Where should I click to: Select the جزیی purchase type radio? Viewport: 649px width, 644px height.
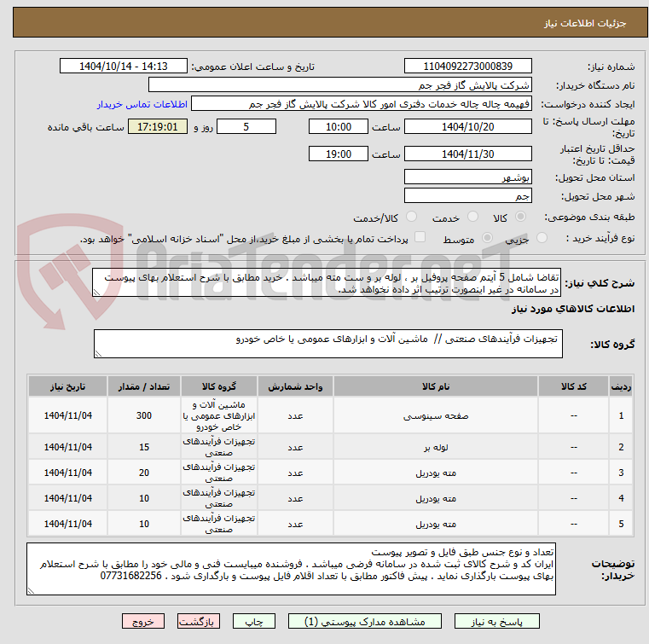tap(542, 238)
